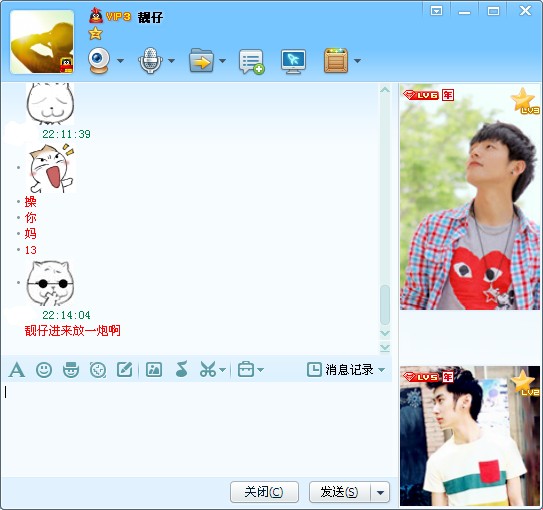Click the sunglasses cat sticker
This screenshot has width=543, height=510.
(x=51, y=283)
